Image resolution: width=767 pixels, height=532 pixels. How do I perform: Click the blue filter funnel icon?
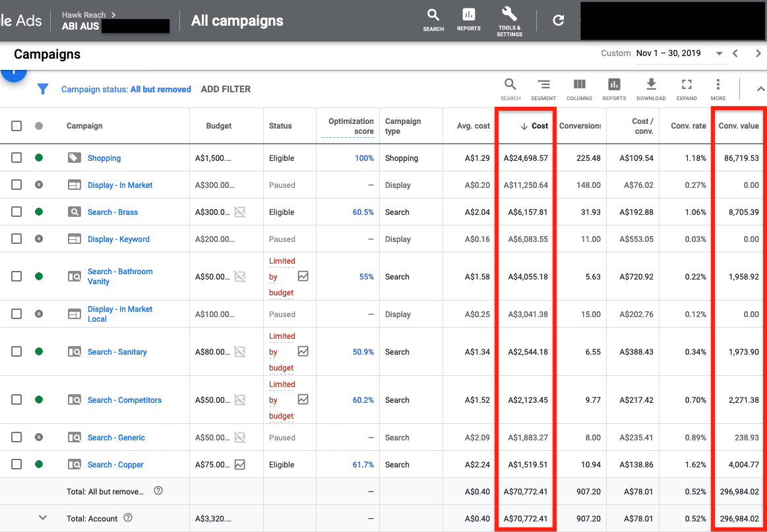coord(43,89)
